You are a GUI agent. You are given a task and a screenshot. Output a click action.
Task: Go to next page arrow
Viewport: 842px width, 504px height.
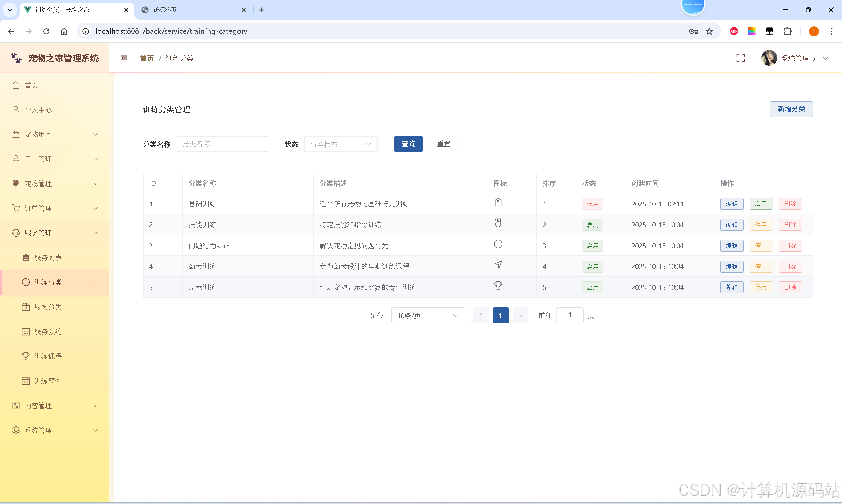(x=520, y=316)
